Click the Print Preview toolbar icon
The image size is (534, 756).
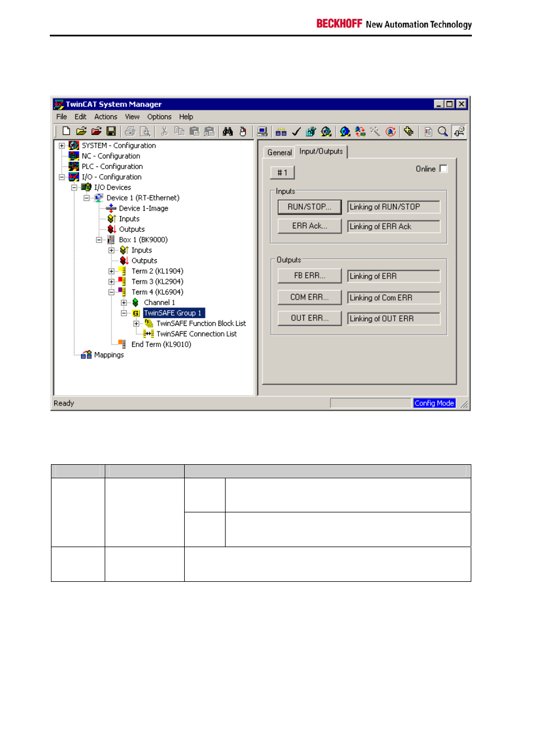pyautogui.click(x=145, y=132)
